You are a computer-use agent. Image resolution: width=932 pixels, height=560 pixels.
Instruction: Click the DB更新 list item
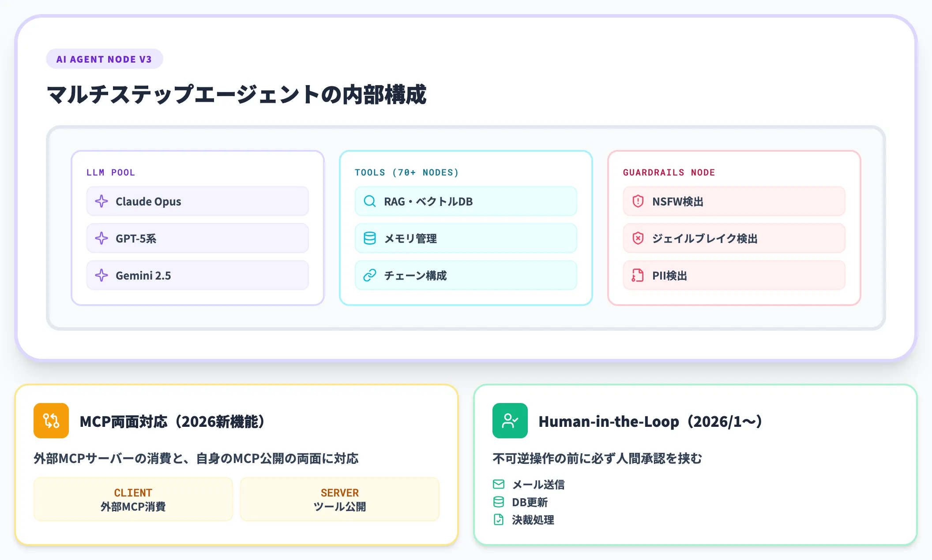point(520,502)
